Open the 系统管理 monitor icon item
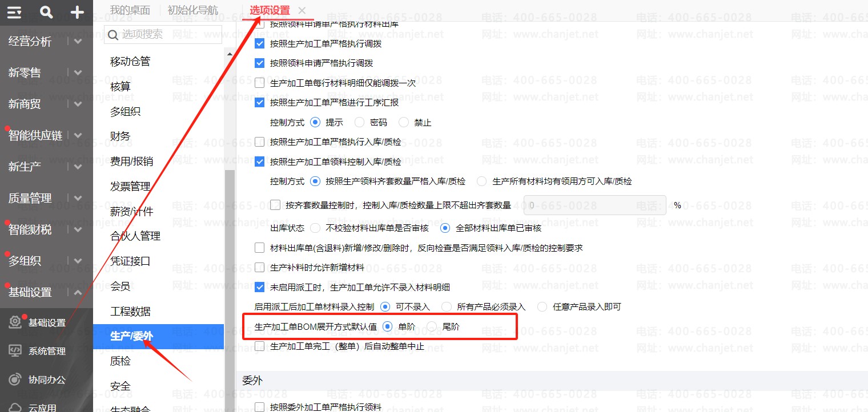Viewport: 868px width, 412px height. [15, 351]
